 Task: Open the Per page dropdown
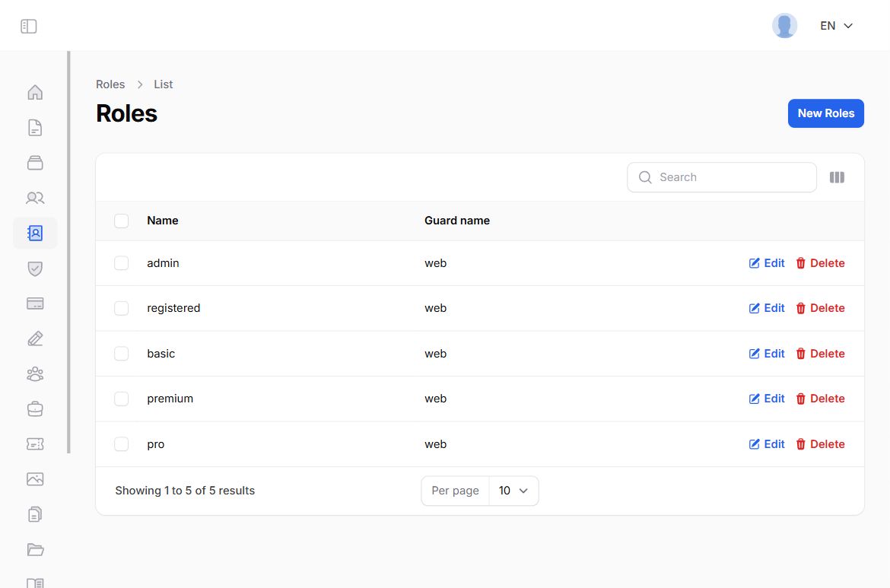click(513, 491)
